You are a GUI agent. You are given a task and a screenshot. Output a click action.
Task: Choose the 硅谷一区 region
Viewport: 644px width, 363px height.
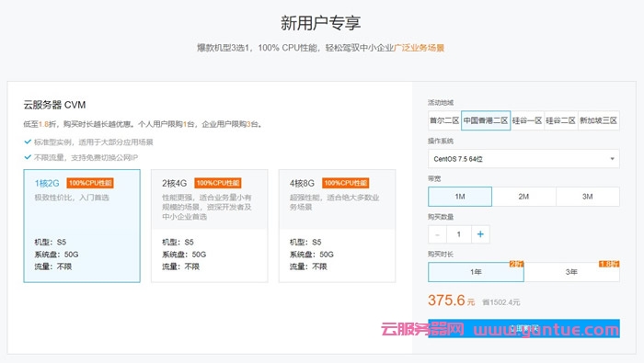coord(527,120)
